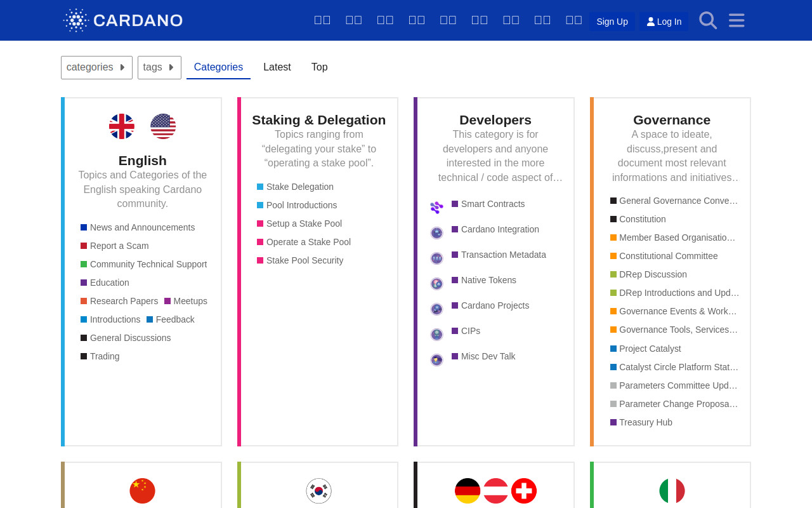Open Constitutional Committee subcategory
This screenshot has width=812, height=508.
point(664,256)
